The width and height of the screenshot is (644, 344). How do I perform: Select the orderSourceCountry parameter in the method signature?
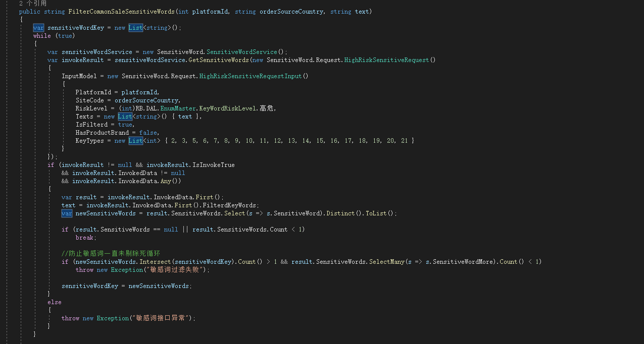[x=291, y=12]
